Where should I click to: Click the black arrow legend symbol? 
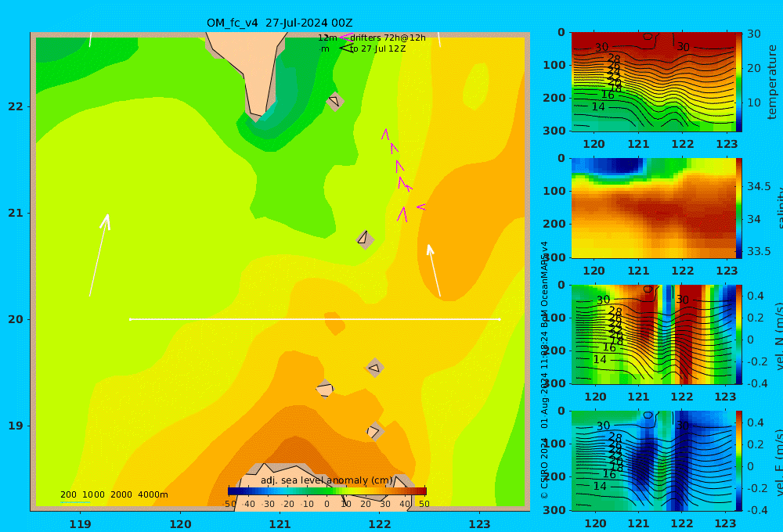pyautogui.click(x=346, y=48)
